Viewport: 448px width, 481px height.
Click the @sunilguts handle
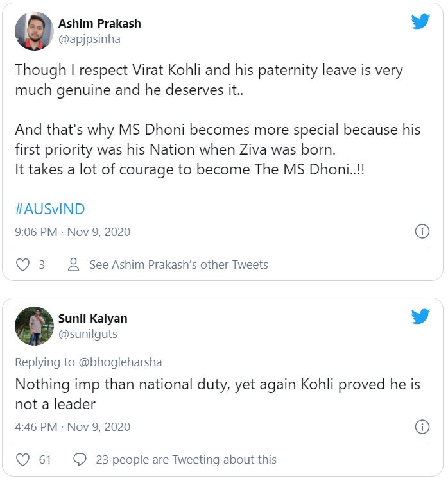(x=87, y=333)
